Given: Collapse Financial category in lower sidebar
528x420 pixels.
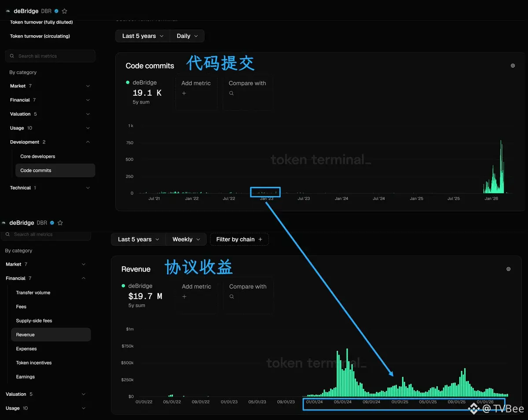Looking at the screenshot, I should [46, 278].
